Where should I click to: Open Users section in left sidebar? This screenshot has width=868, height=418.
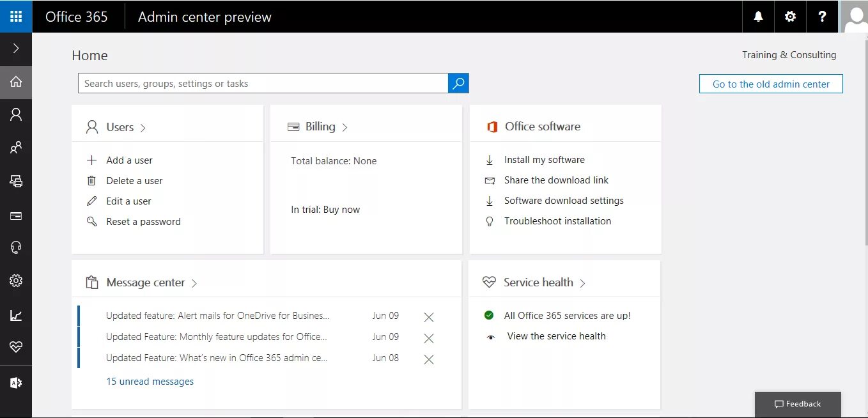(16, 114)
